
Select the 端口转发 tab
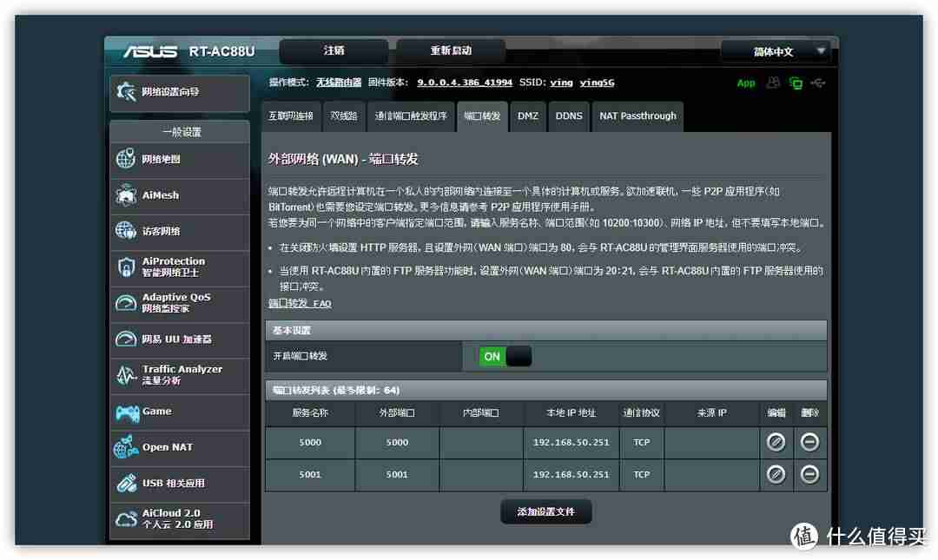tap(482, 116)
